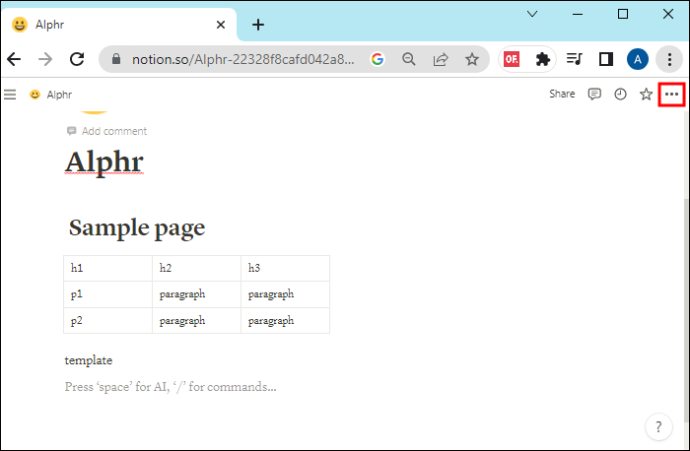Focus the browser address bar URL

pos(243,59)
